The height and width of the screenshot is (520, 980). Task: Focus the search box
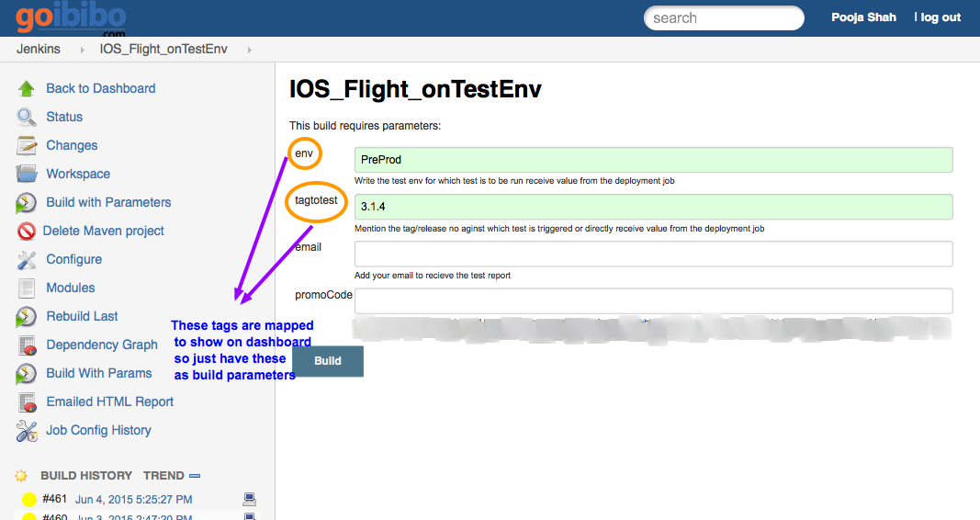click(724, 18)
